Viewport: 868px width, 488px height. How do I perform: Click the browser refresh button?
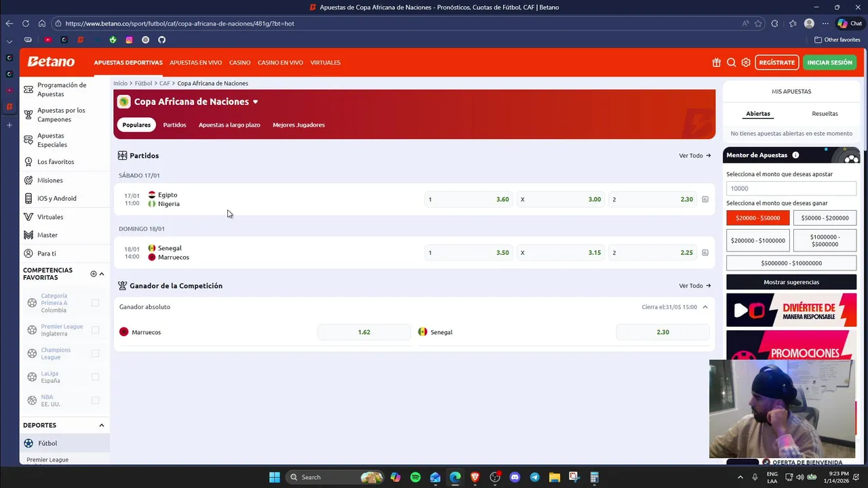click(x=26, y=23)
